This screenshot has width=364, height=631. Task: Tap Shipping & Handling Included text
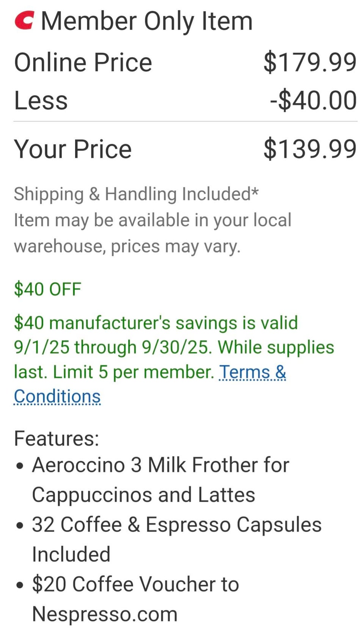(x=136, y=194)
